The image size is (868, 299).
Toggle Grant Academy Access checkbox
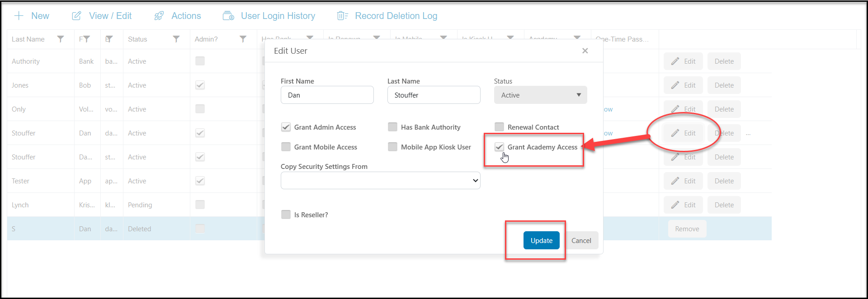click(x=499, y=147)
